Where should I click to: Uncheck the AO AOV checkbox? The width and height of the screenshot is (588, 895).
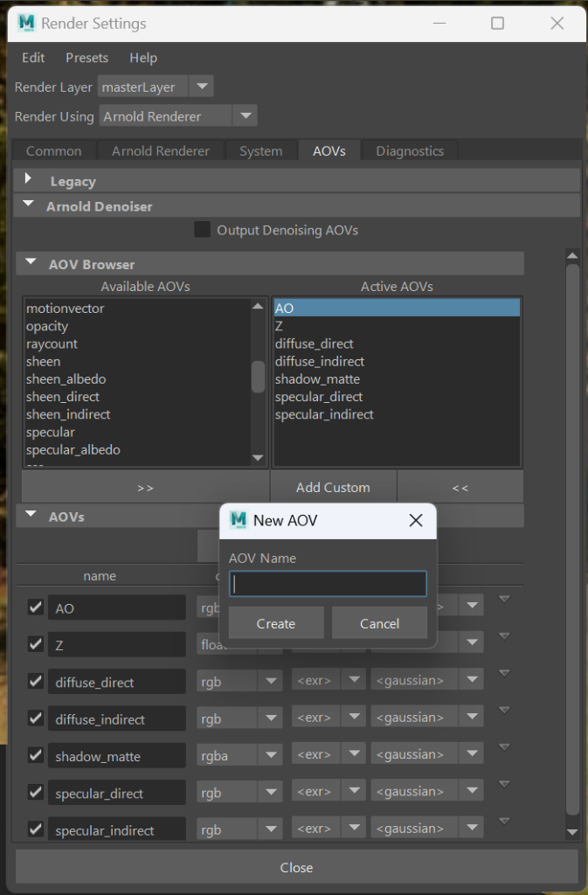point(35,607)
